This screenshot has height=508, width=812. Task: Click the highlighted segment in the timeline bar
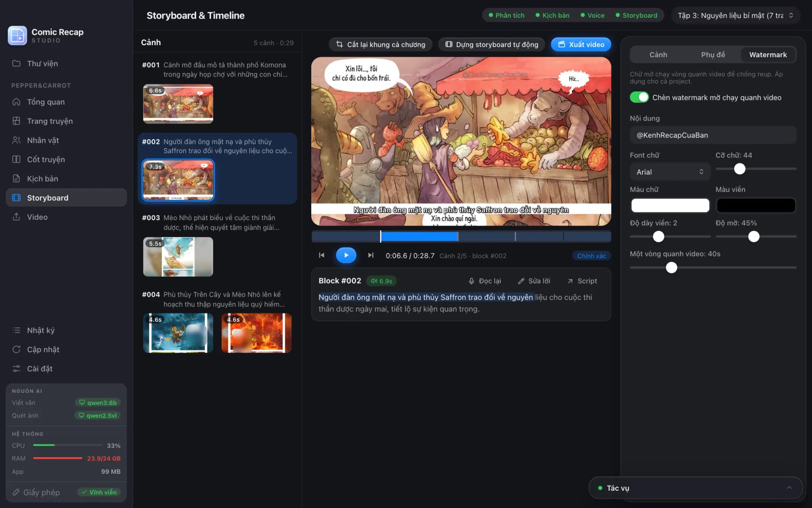(419, 237)
